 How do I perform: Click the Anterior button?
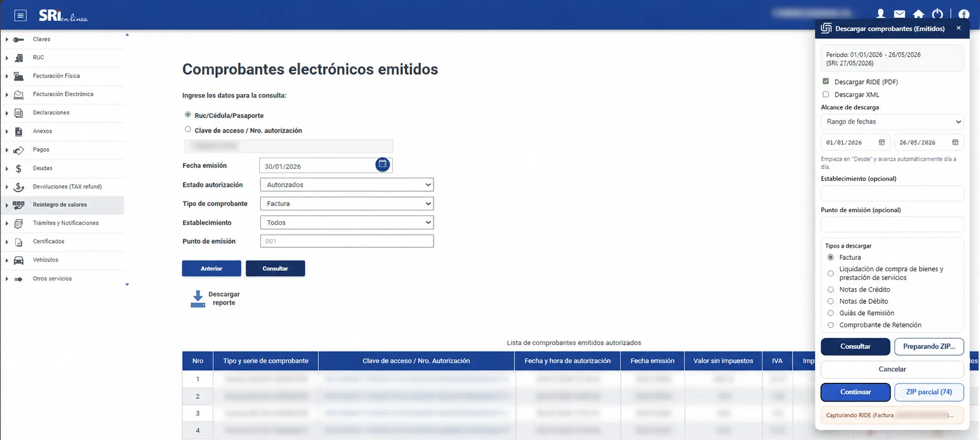pyautogui.click(x=212, y=268)
